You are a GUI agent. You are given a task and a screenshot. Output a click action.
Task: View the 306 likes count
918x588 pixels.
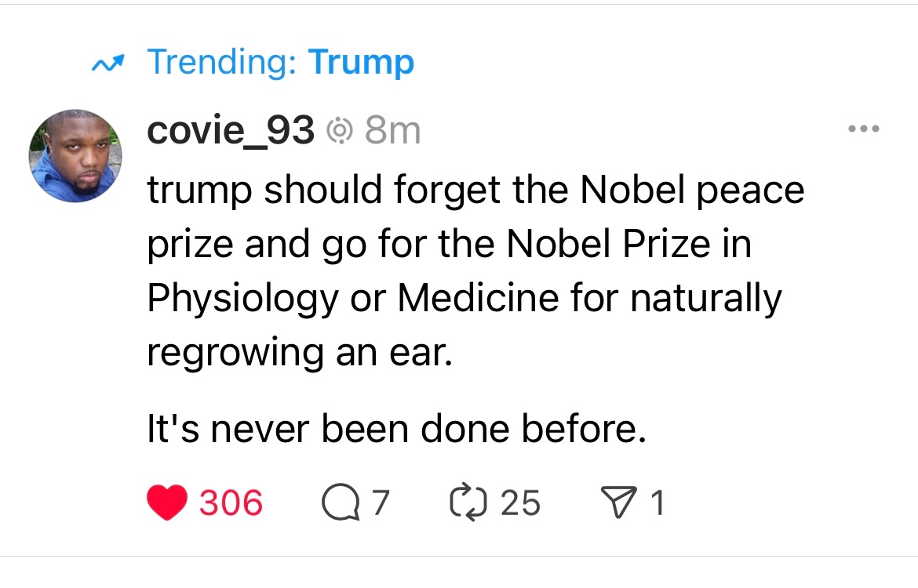[231, 503]
